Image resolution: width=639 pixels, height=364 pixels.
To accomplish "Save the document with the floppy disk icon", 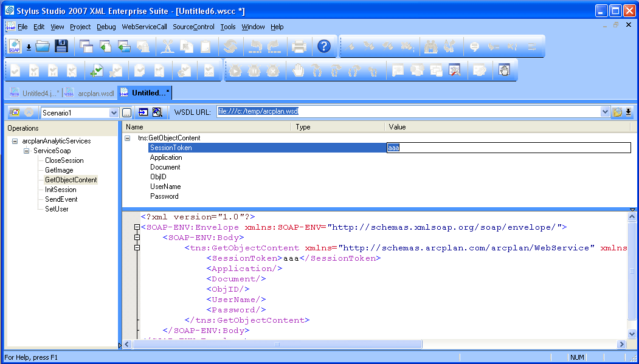I will (x=61, y=46).
